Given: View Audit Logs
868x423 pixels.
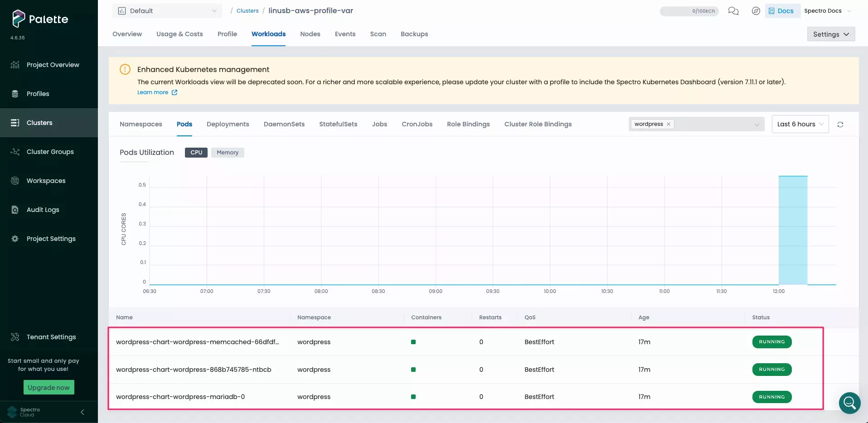Looking at the screenshot, I should [x=43, y=209].
